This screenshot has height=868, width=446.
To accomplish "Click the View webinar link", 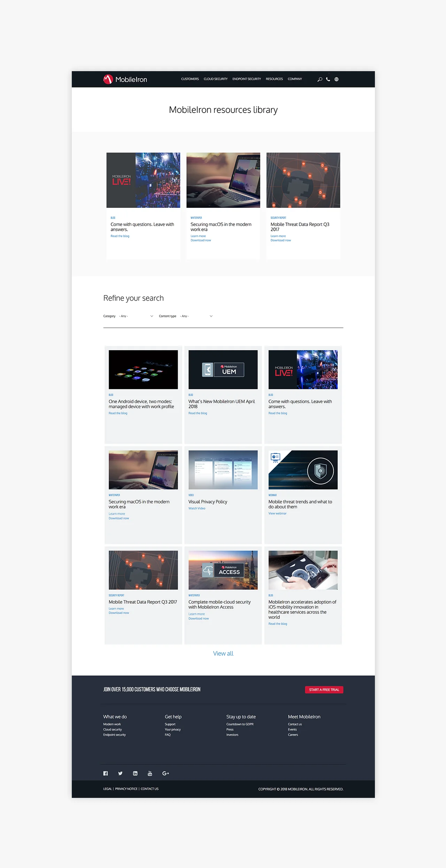I will point(277,513).
